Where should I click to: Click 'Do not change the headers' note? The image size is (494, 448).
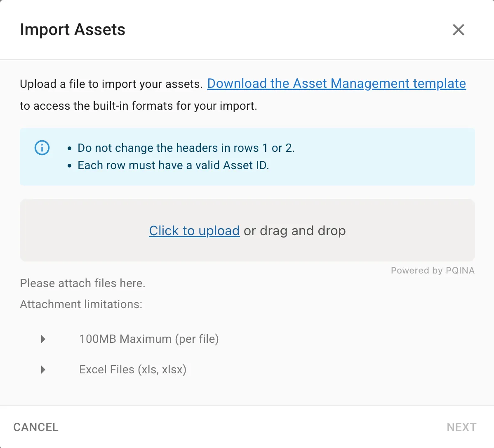(186, 148)
